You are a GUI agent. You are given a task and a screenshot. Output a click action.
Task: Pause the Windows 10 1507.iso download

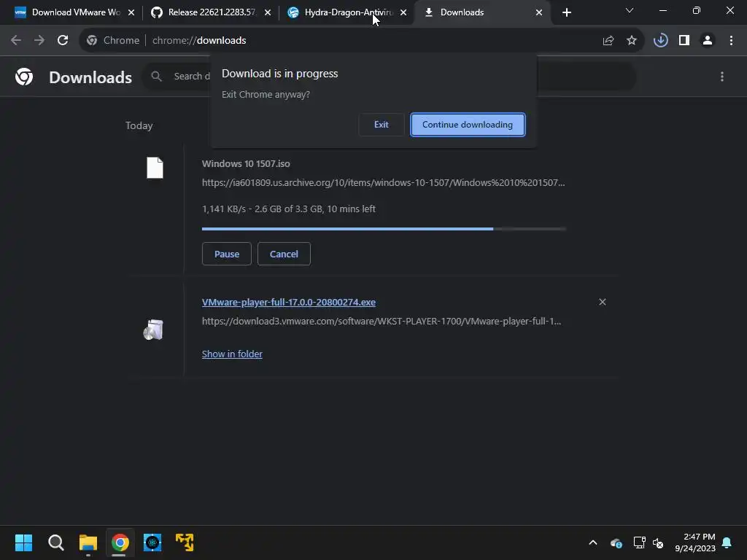pyautogui.click(x=227, y=254)
